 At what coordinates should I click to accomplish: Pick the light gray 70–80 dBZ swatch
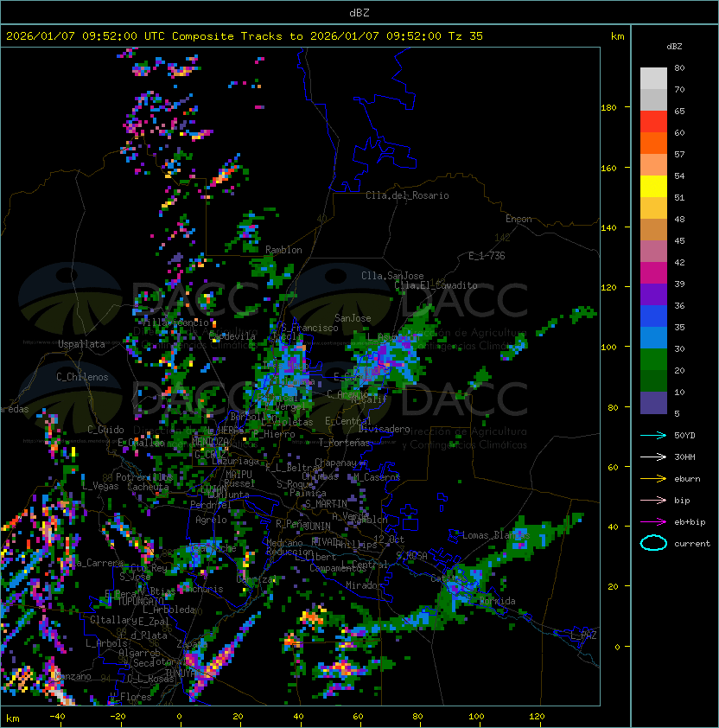(x=653, y=79)
